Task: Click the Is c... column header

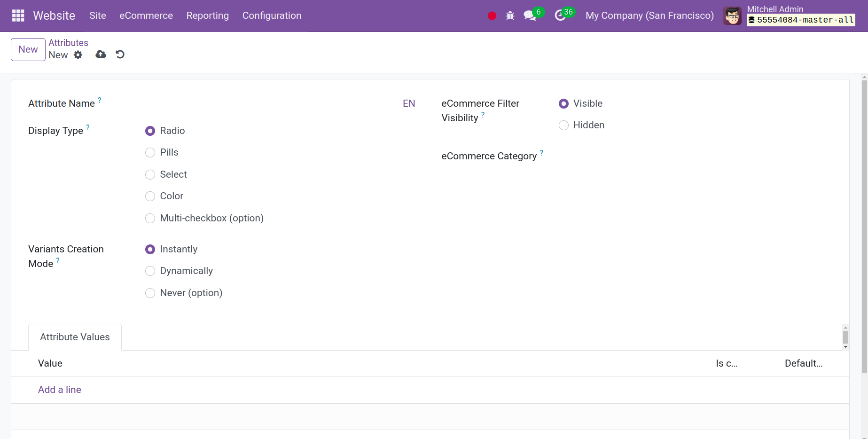Action: pos(727,363)
